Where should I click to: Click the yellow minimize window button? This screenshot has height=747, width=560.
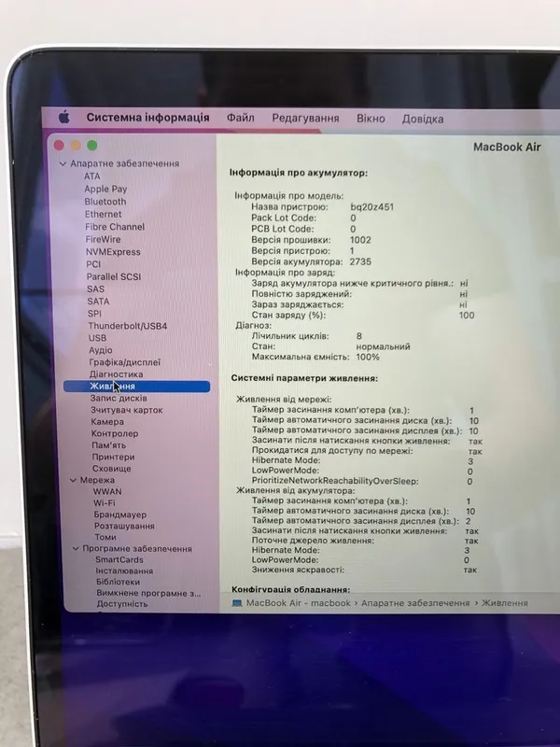[x=76, y=146]
